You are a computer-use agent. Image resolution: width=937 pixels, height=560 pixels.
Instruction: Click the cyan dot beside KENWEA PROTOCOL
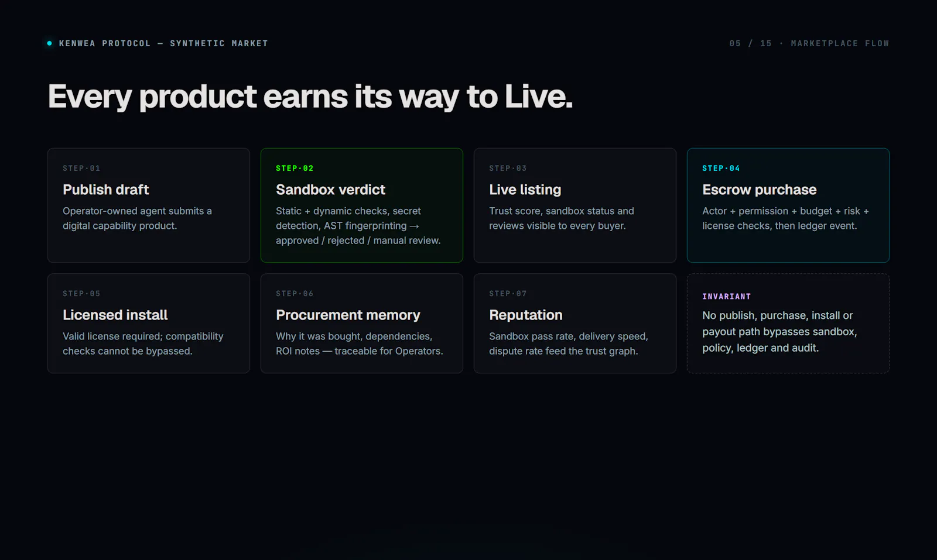50,43
